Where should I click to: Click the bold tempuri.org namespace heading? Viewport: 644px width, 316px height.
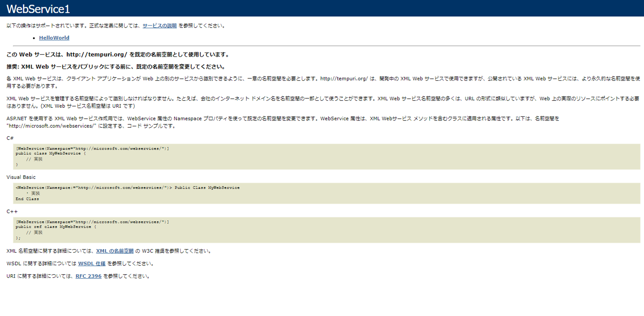point(118,54)
